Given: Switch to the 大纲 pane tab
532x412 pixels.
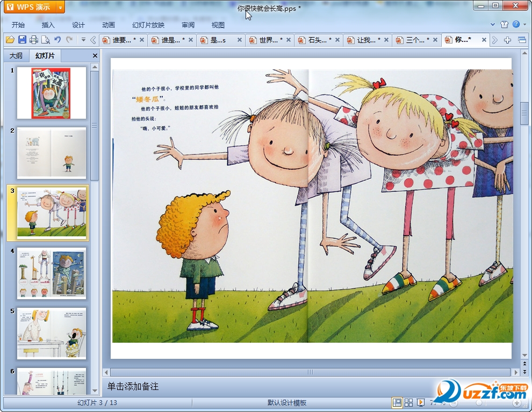Looking at the screenshot, I should [16, 56].
